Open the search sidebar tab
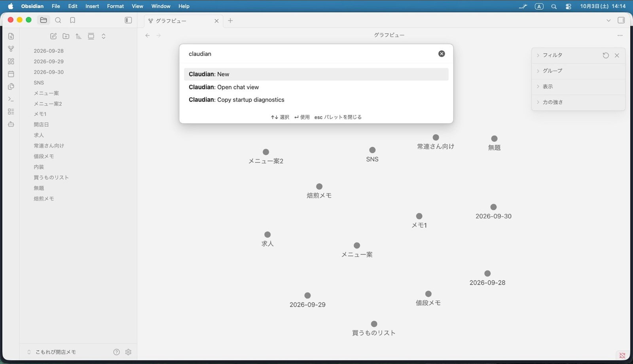Viewport: 633px width, 364px height. [58, 20]
